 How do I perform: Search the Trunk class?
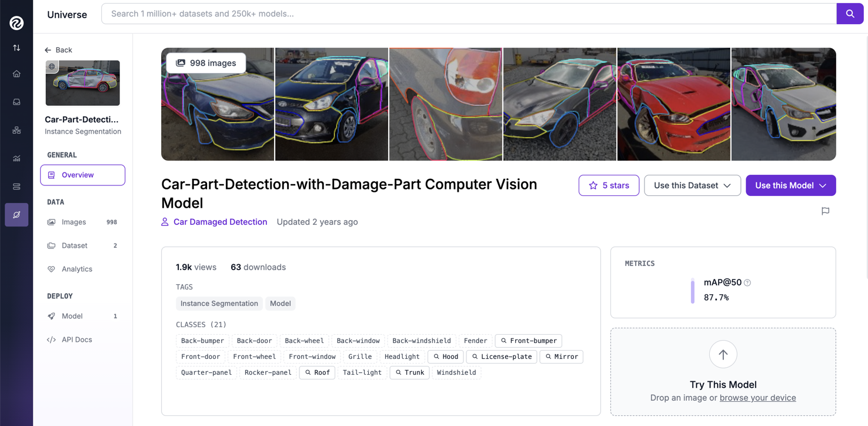(x=410, y=372)
